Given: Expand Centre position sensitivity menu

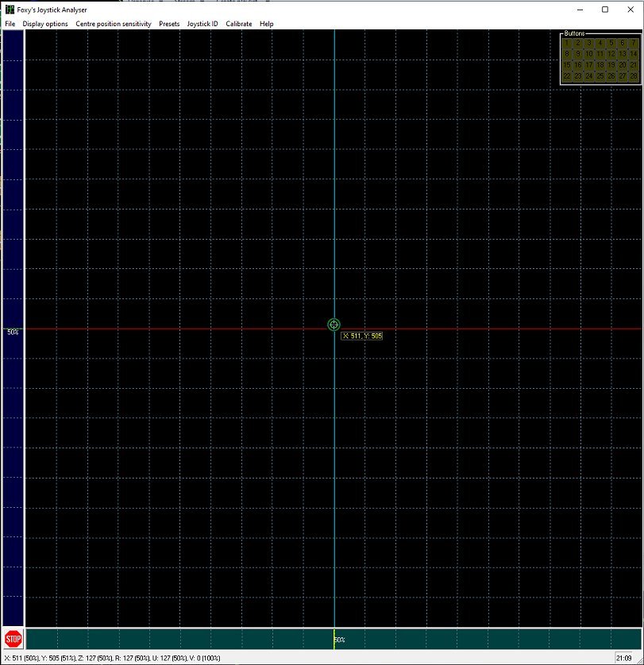Looking at the screenshot, I should point(114,24).
